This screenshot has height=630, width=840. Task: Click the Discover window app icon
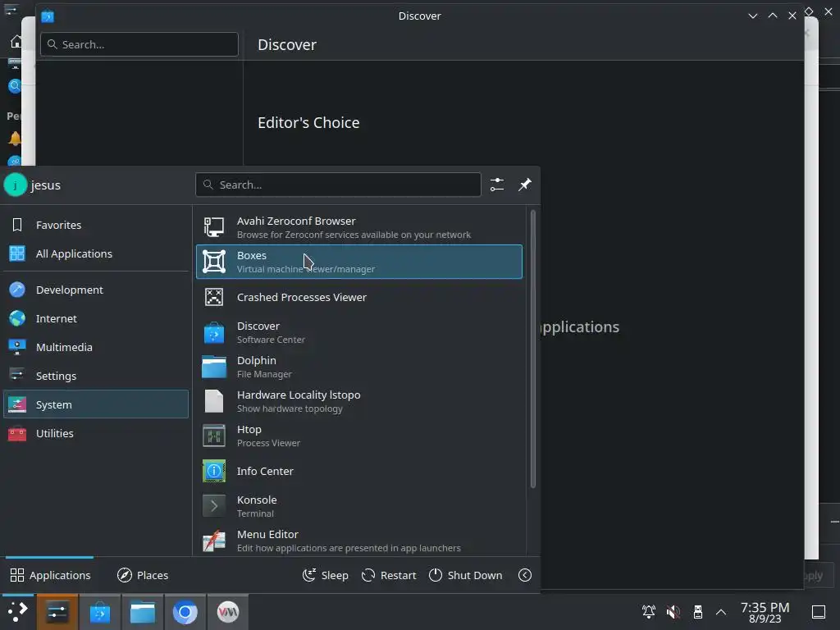[48, 16]
